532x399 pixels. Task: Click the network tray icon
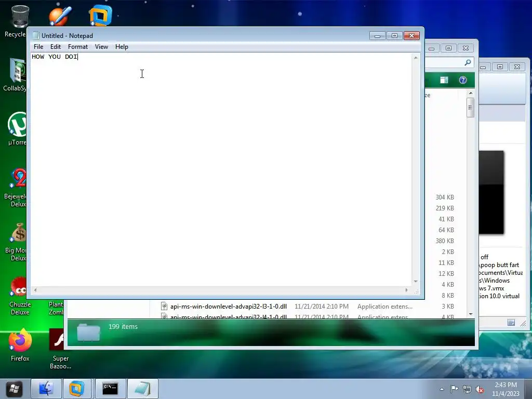point(467,390)
